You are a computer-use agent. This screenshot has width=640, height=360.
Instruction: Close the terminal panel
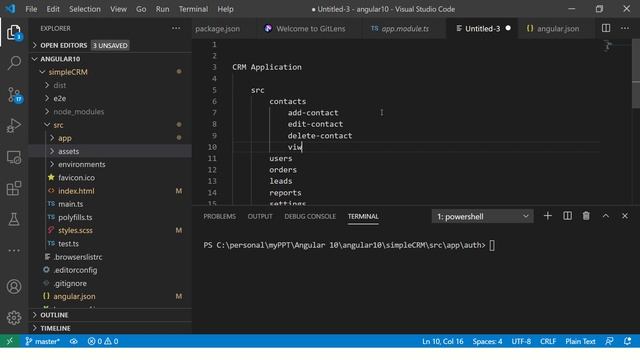(x=625, y=216)
